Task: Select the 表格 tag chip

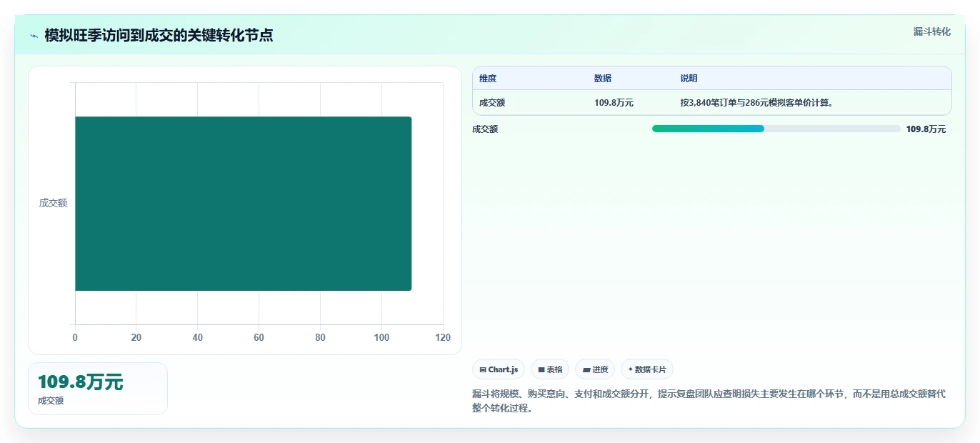Action: (550, 369)
